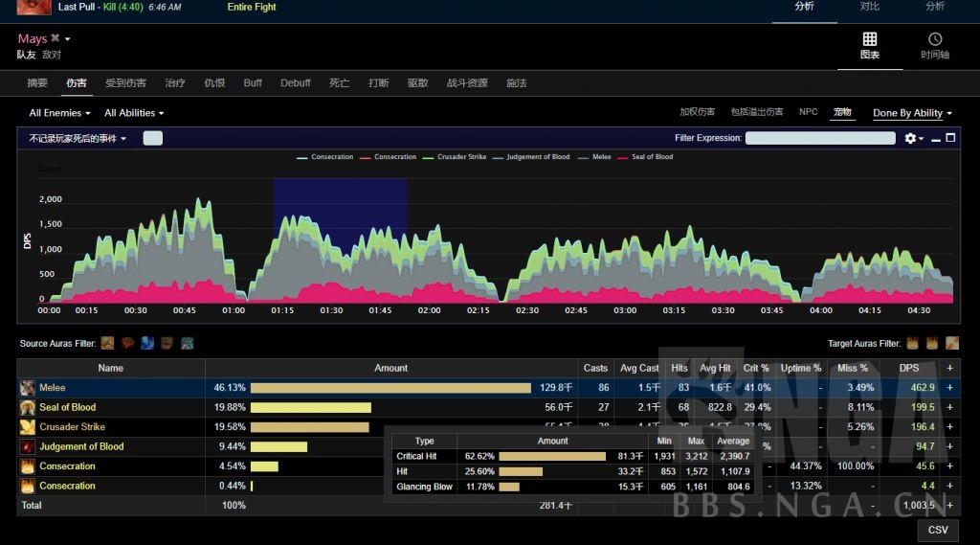Switch to the 受到伤害 tab

(x=125, y=82)
